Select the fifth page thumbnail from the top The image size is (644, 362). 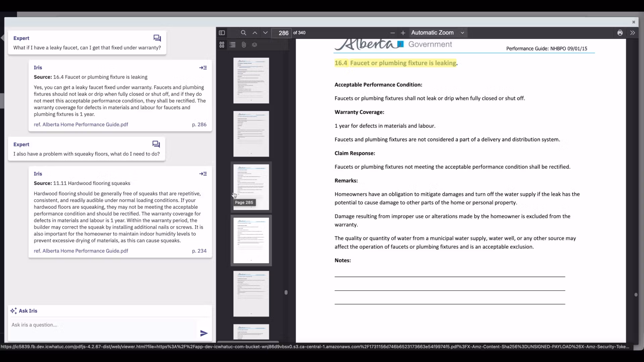251,294
